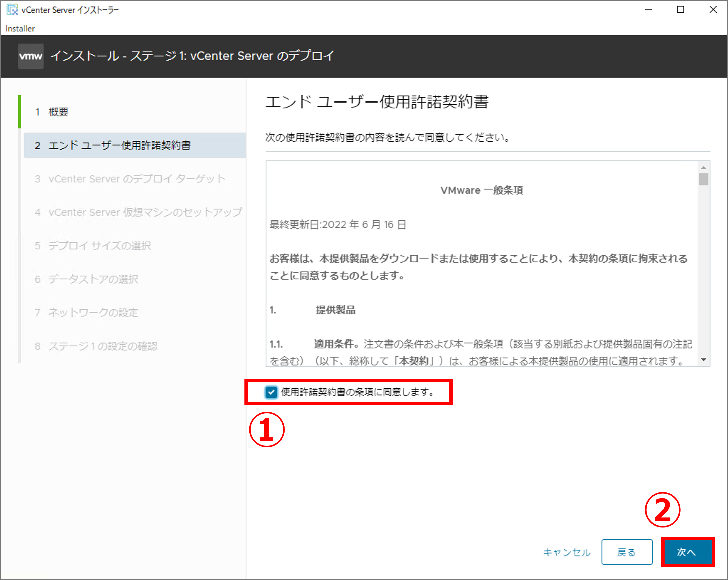Click the EULA scrollbar up arrow

coord(703,168)
